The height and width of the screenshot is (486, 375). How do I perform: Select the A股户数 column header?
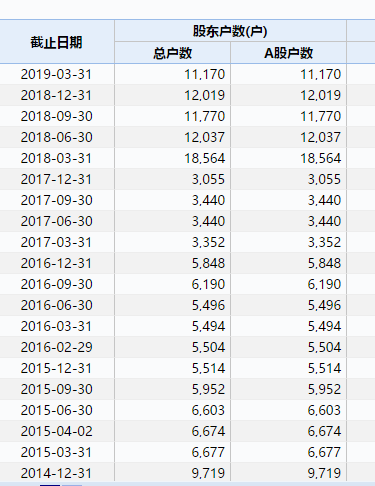[288, 53]
